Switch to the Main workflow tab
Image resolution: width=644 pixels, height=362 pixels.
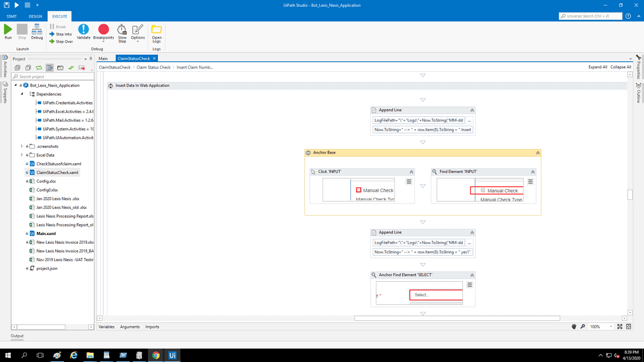(x=103, y=58)
